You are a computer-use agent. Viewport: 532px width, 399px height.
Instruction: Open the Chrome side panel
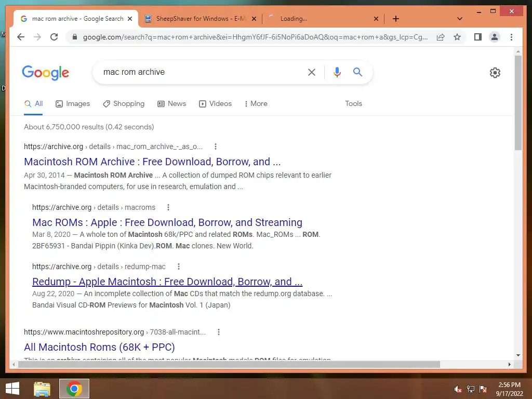point(478,37)
